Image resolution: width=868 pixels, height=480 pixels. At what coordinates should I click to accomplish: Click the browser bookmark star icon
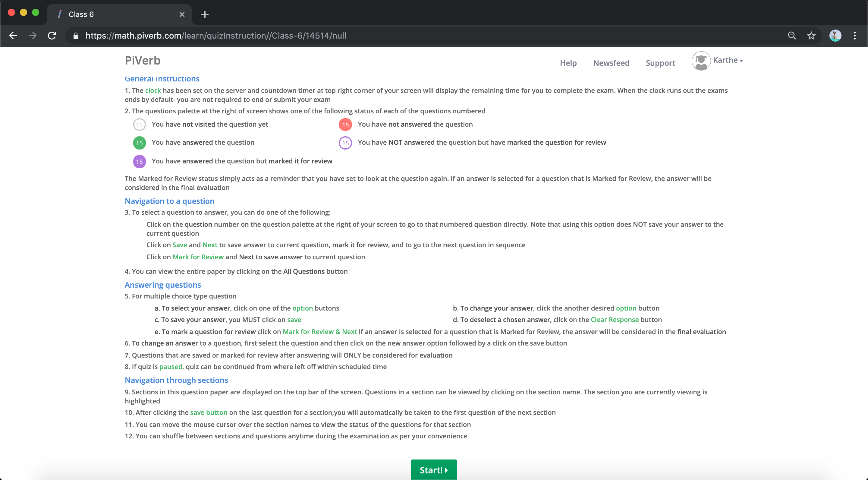811,36
